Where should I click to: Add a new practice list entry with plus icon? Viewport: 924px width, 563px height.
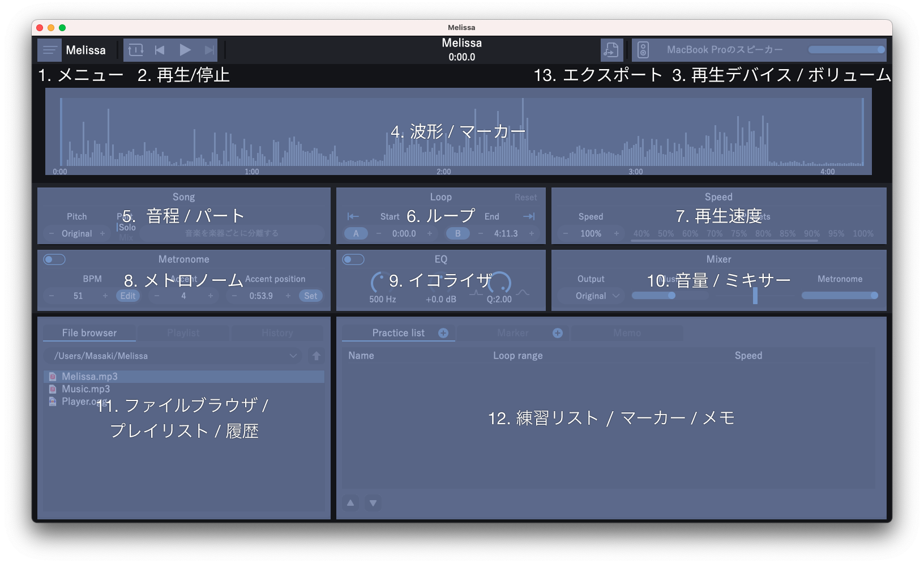(443, 333)
